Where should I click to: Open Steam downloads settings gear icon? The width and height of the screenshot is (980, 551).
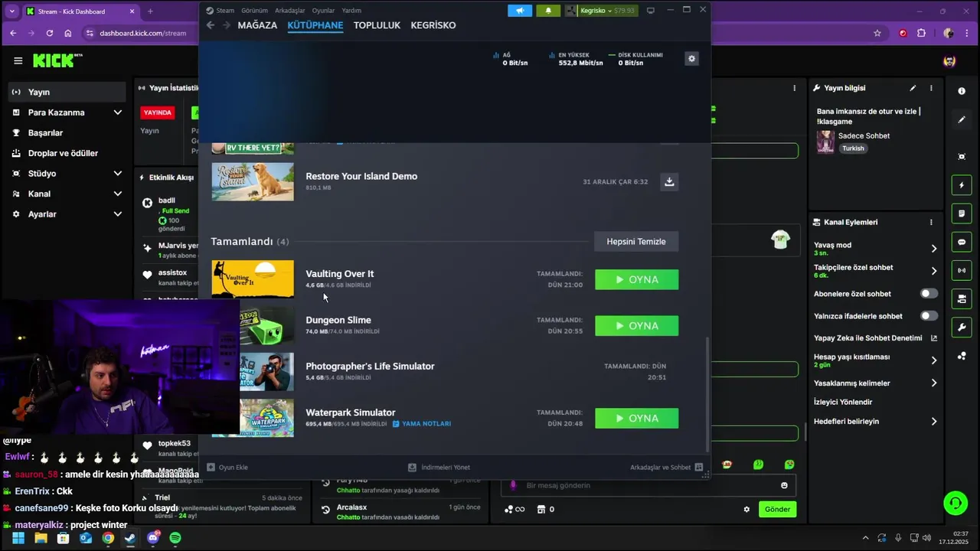pyautogui.click(x=691, y=58)
